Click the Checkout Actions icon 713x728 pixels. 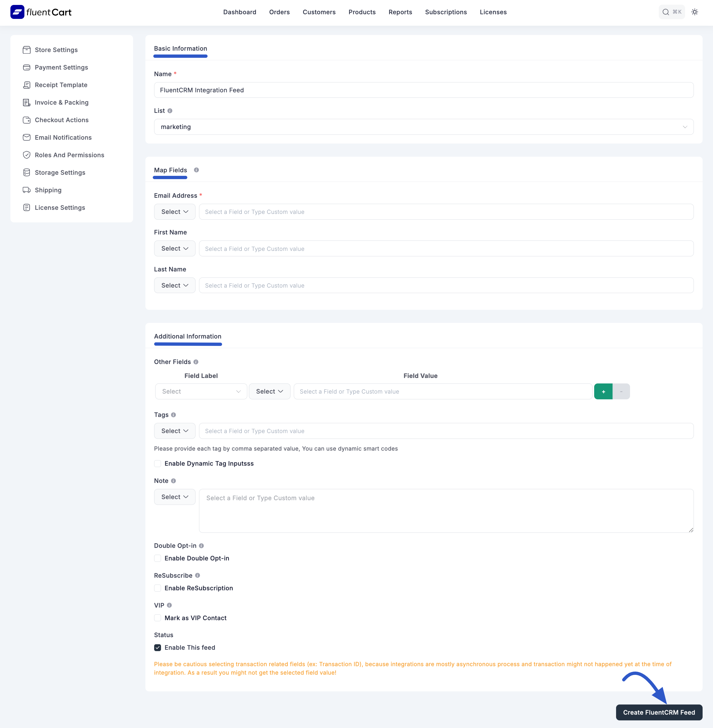coord(27,120)
